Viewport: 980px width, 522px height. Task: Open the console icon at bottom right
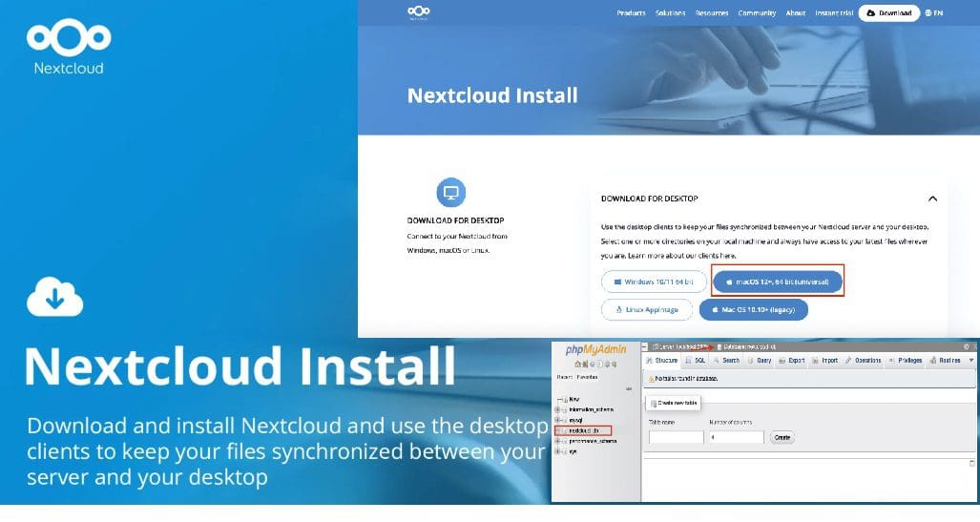pyautogui.click(x=971, y=463)
